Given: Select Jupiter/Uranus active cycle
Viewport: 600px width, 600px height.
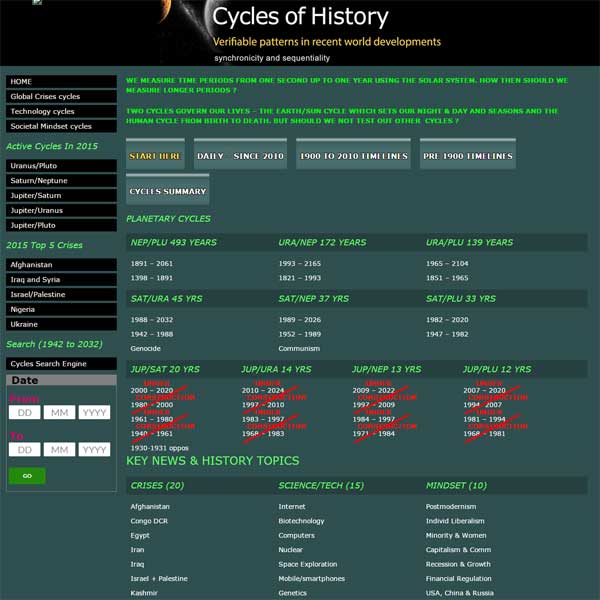Looking at the screenshot, I should coord(61,210).
